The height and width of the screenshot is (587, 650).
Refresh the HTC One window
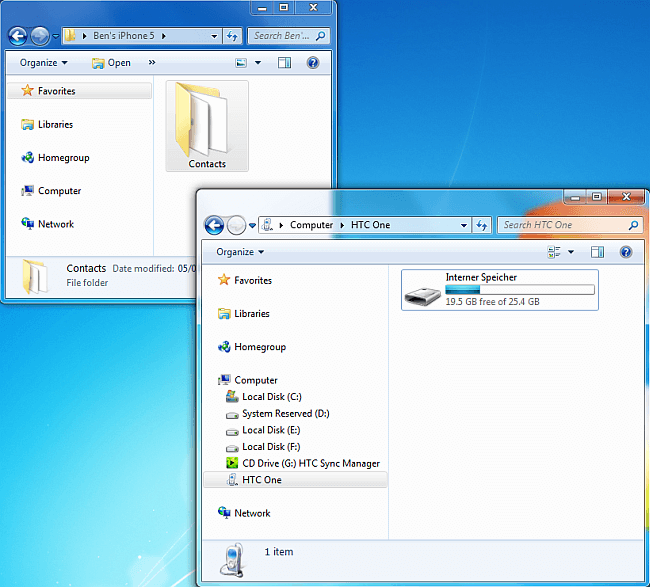coord(481,225)
